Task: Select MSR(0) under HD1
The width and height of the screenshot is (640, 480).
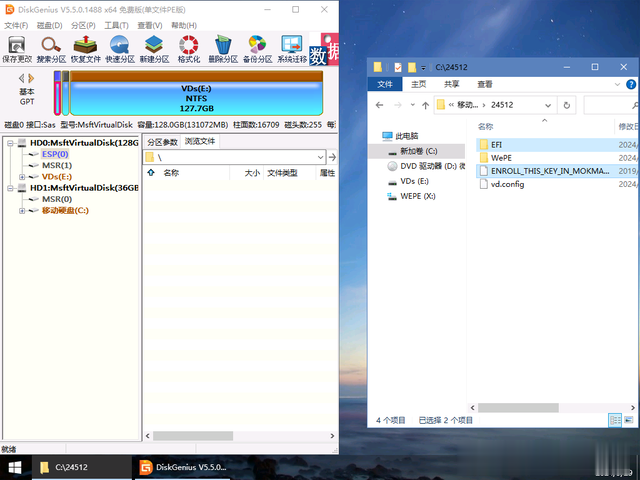Action: point(57,199)
